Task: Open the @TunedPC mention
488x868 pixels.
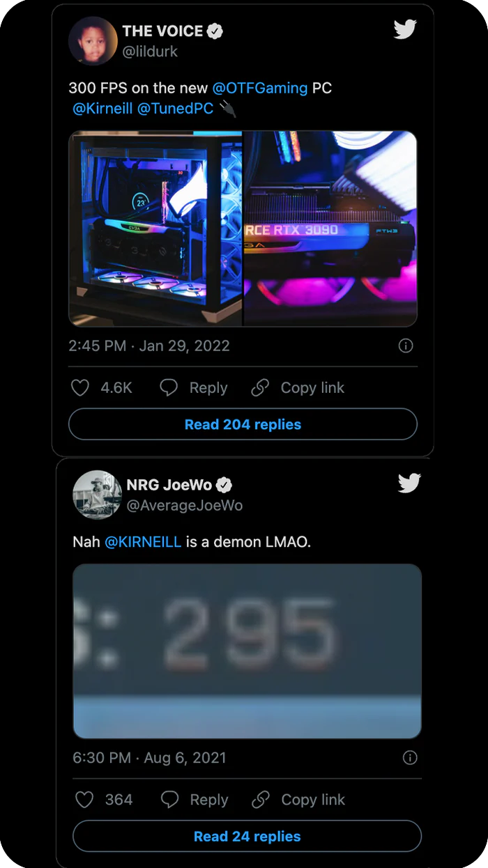Action: (176, 109)
